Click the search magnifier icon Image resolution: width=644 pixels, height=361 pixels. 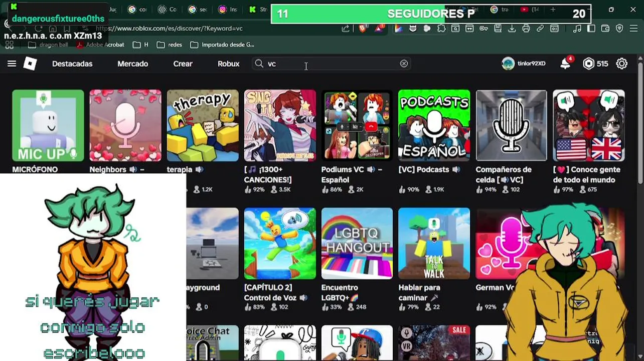coord(259,64)
